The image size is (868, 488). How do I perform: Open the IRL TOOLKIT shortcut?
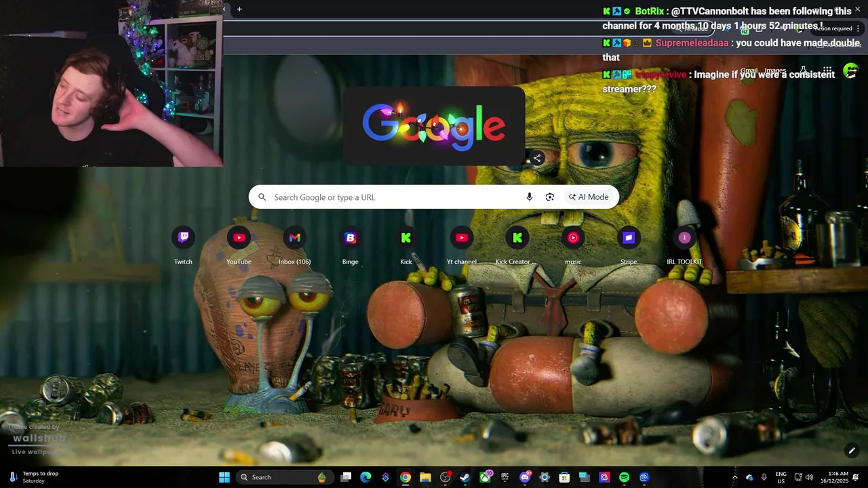684,246
